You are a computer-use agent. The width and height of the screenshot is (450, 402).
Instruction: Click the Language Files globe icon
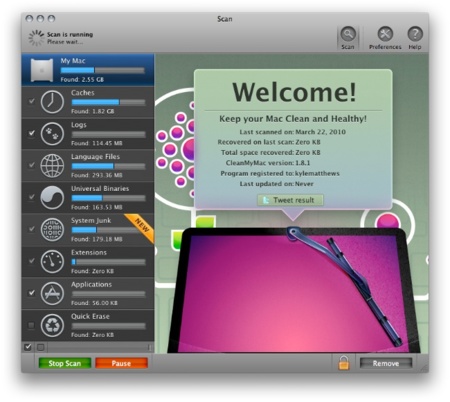coord(52,166)
